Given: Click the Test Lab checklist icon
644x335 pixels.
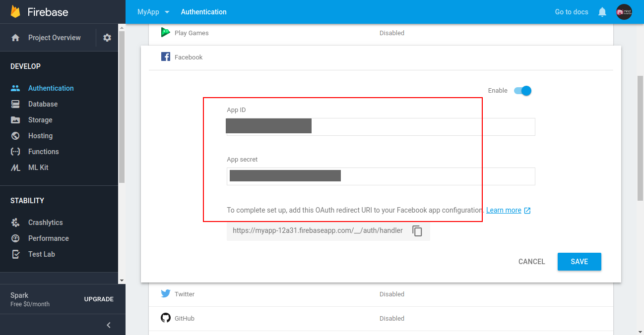Looking at the screenshot, I should coord(15,254).
